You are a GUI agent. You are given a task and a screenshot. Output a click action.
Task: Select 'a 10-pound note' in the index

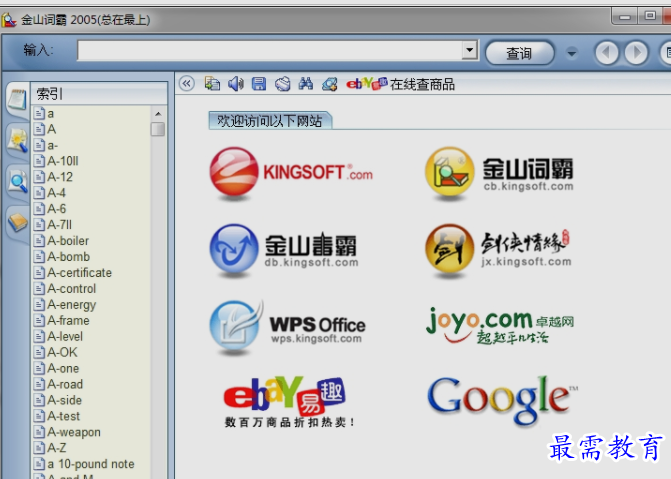(91, 464)
